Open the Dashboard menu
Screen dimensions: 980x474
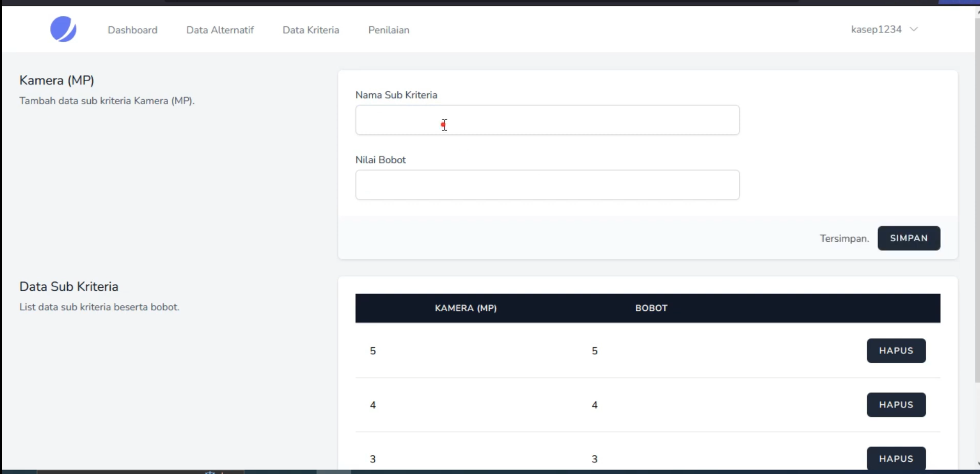click(133, 30)
